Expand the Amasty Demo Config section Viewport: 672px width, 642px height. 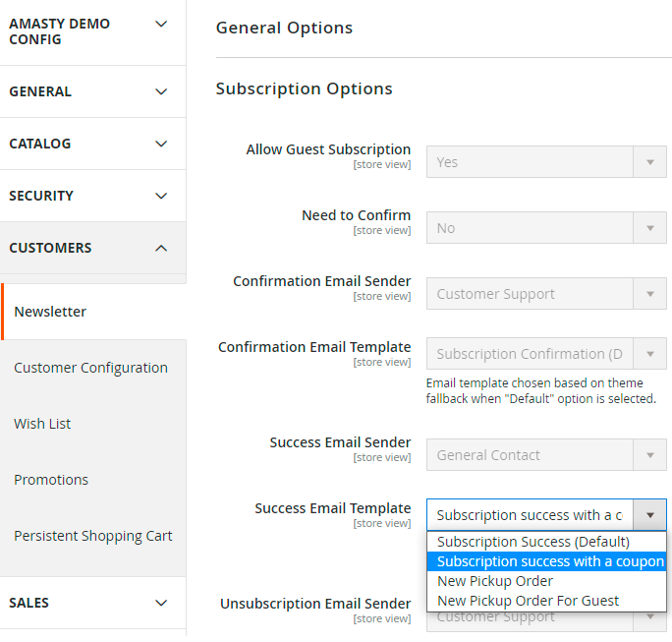coord(161,24)
